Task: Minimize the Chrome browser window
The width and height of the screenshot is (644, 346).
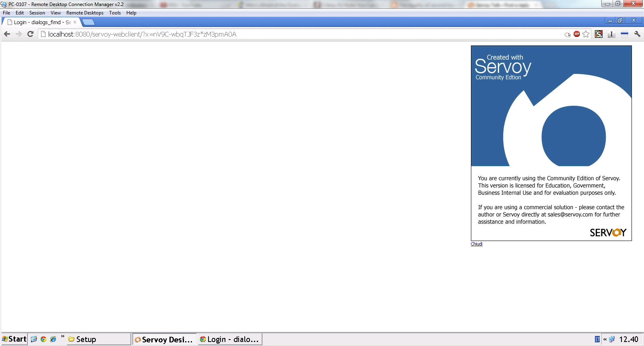Action: click(610, 21)
